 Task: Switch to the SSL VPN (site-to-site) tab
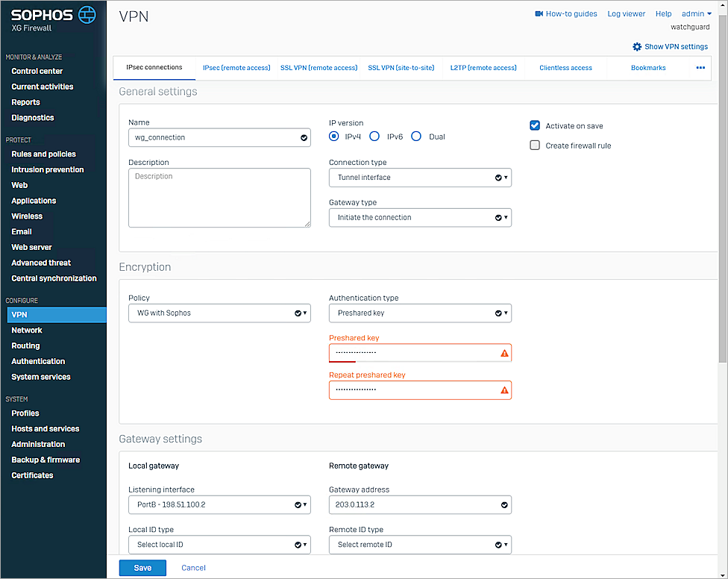(x=401, y=68)
